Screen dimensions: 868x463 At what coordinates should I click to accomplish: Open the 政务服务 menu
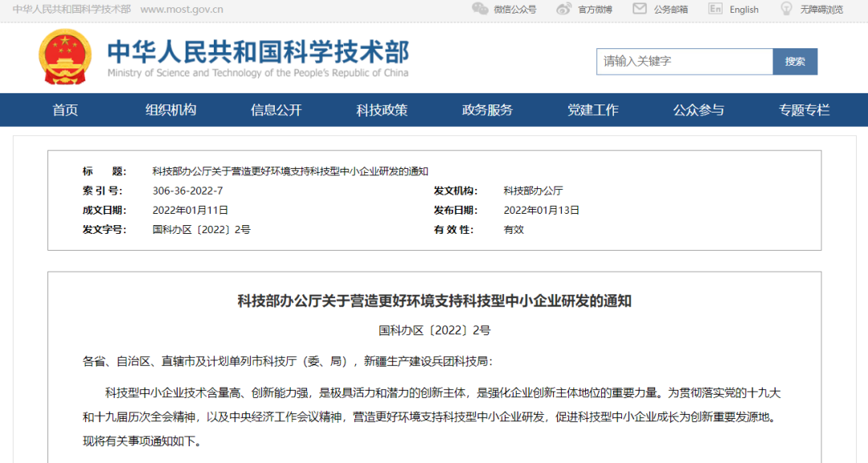pyautogui.click(x=487, y=110)
